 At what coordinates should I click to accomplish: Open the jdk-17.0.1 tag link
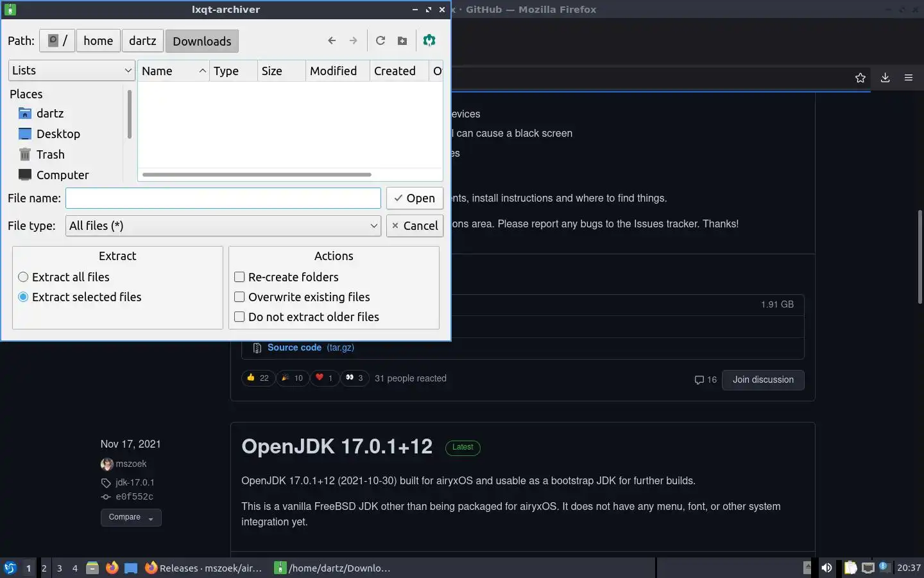(135, 482)
